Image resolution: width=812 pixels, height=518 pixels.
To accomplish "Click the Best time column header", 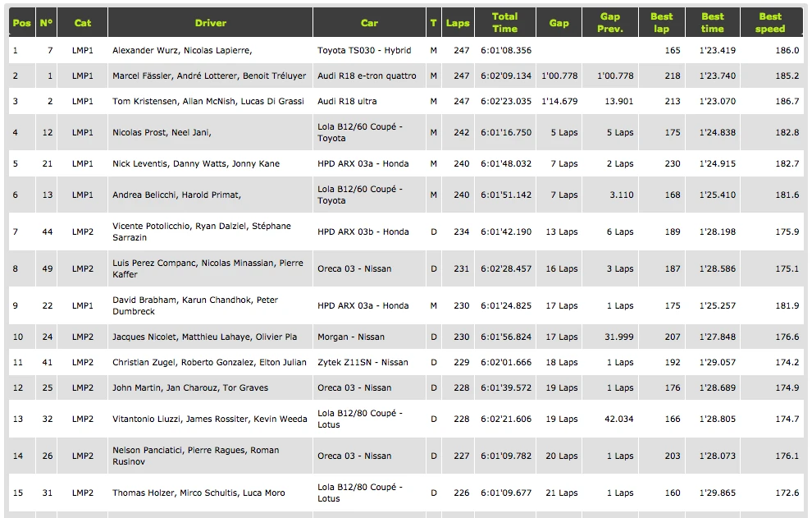I will [713, 23].
